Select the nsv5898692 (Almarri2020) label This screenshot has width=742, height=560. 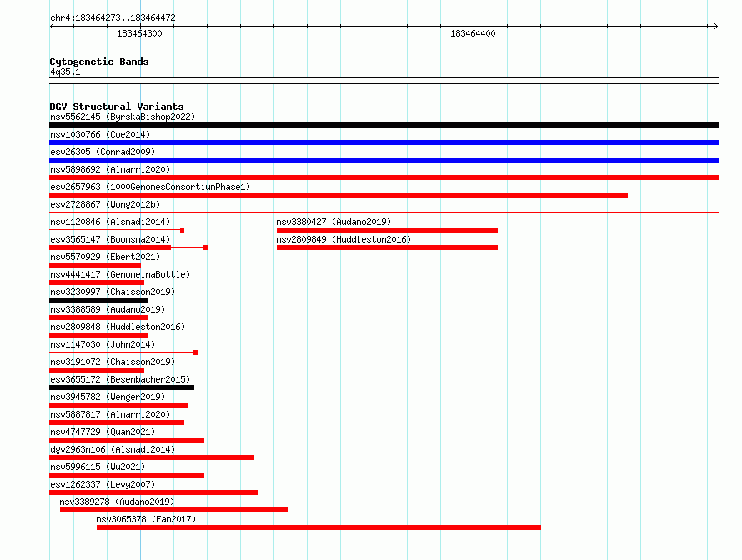[x=110, y=169]
